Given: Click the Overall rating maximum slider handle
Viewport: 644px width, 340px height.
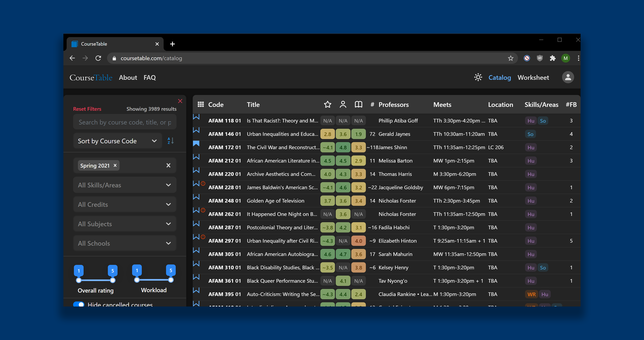Looking at the screenshot, I should coord(113,280).
